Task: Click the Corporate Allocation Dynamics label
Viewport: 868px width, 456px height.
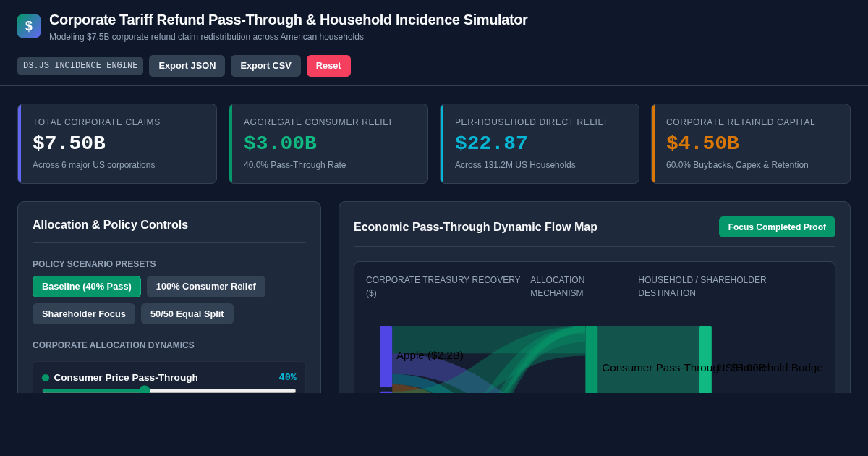Action: tap(114, 345)
